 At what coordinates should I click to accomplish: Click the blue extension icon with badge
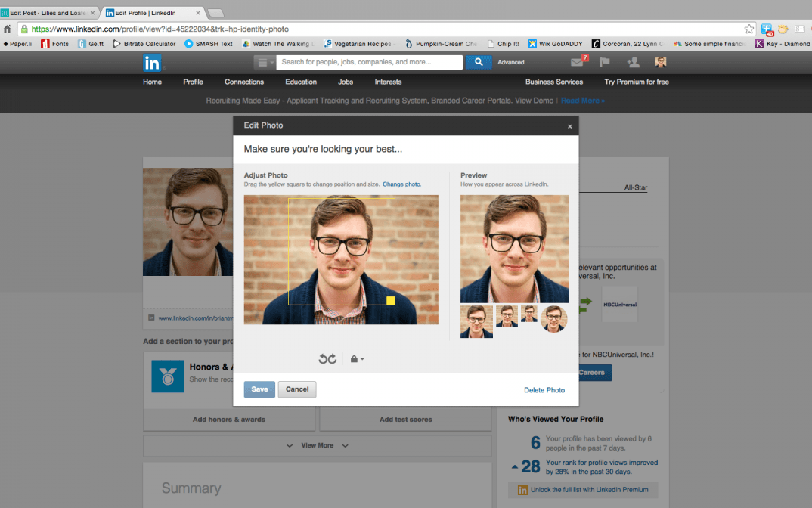767,29
